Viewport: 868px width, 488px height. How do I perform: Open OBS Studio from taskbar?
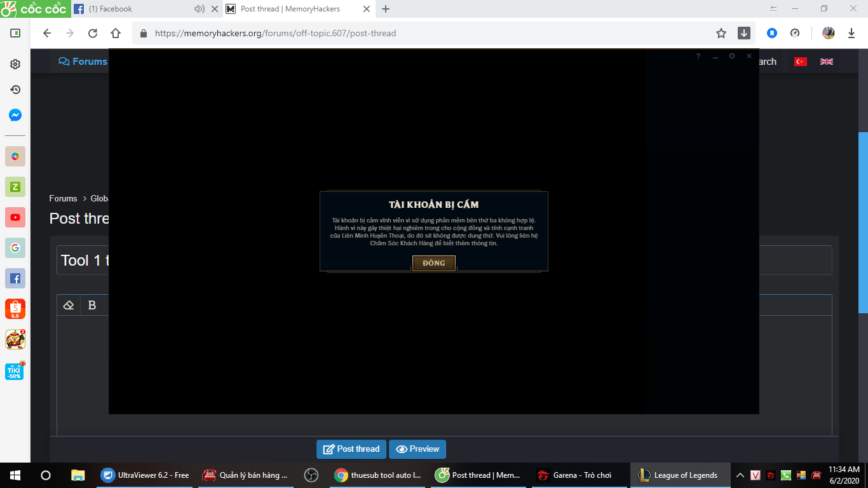tap(311, 475)
